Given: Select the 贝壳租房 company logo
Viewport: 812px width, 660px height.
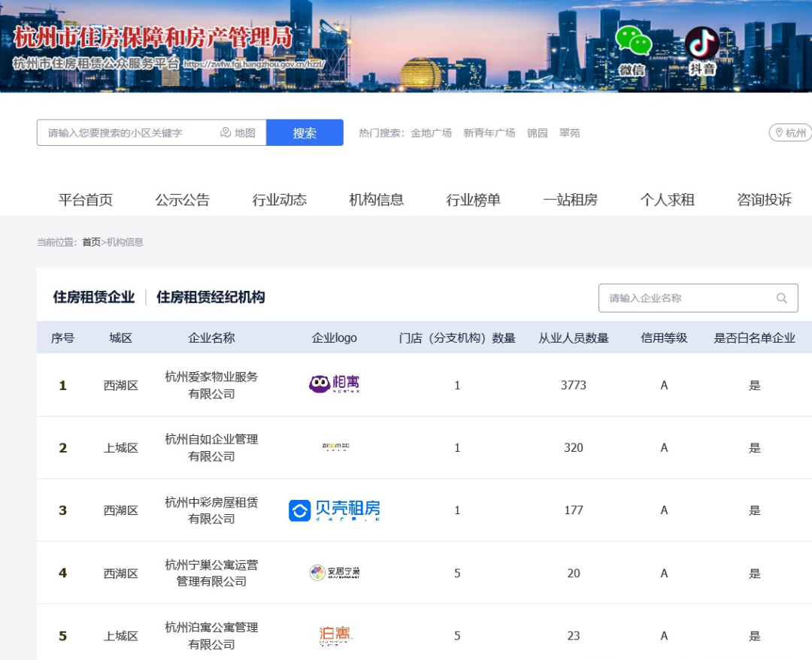Looking at the screenshot, I should [335, 510].
